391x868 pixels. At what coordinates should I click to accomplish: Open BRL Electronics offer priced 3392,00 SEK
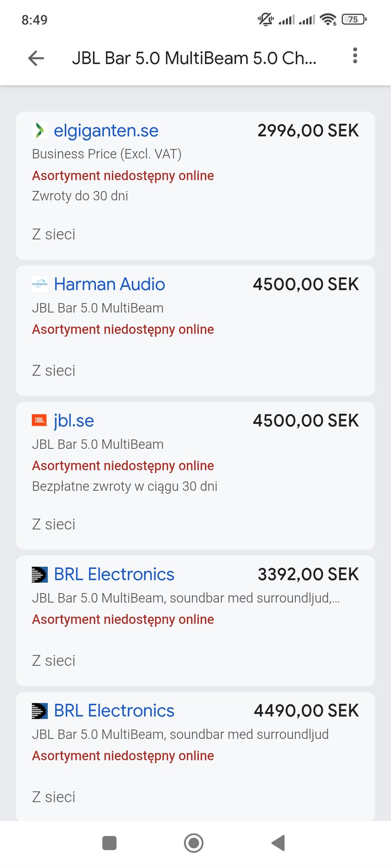114,574
